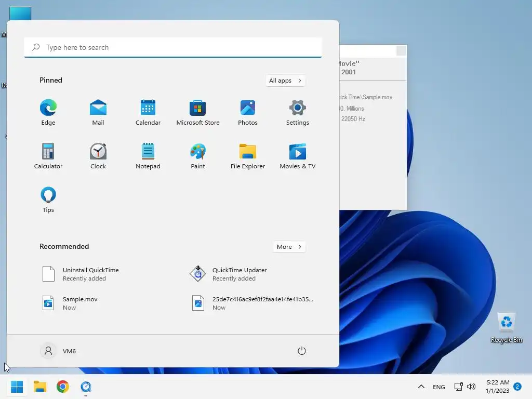Viewport: 532px width, 399px height.
Task: Open Notepad from pinned apps
Action: (x=148, y=156)
